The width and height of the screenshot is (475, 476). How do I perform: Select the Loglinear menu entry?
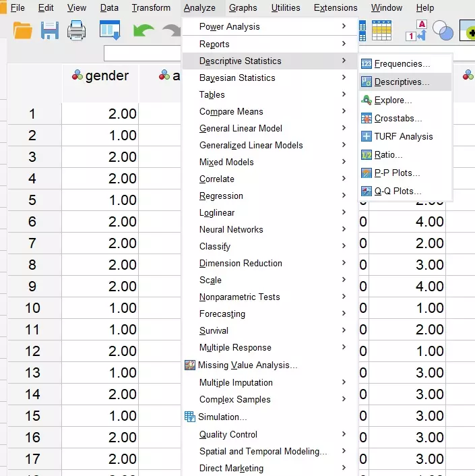(x=270, y=212)
